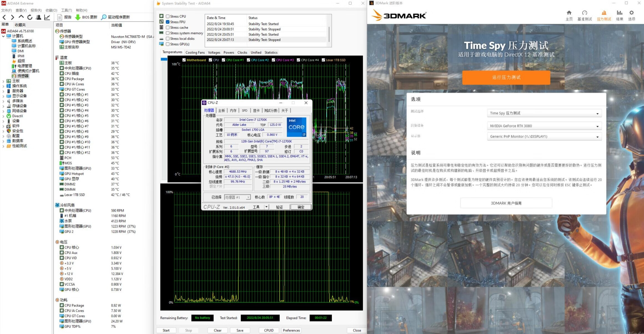Open 3DMark benchmark tests icon
644x334 pixels.
584,13
